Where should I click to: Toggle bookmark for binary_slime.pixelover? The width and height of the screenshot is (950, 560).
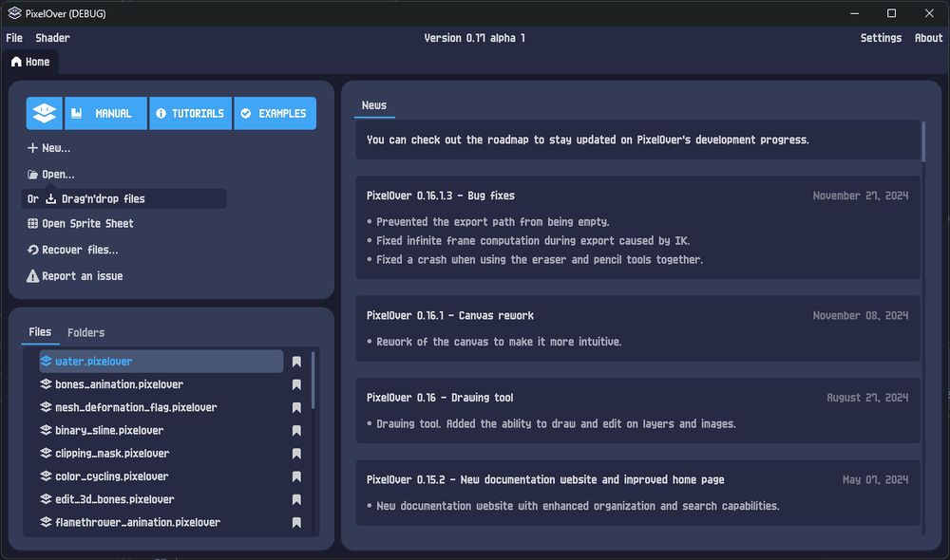(296, 431)
